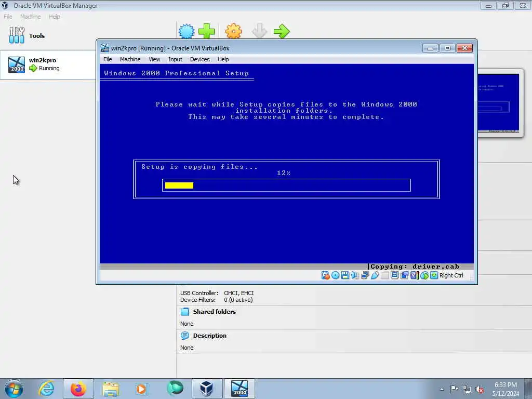Click the muted volume tray icon
The width and height of the screenshot is (532, 399).
tap(480, 389)
